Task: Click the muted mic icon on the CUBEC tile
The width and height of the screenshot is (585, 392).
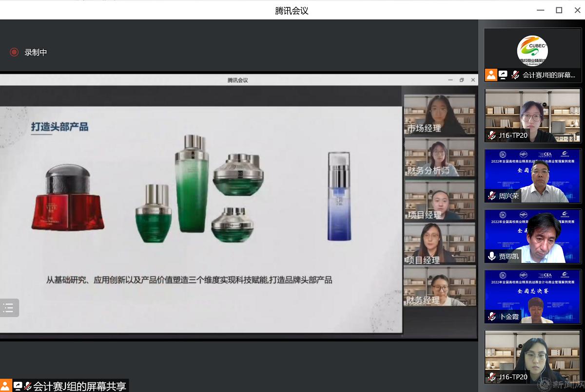Action: click(x=515, y=75)
